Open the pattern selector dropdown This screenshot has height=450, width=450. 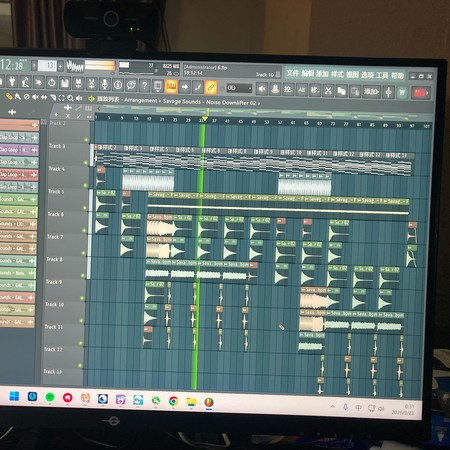pyautogui.click(x=239, y=88)
